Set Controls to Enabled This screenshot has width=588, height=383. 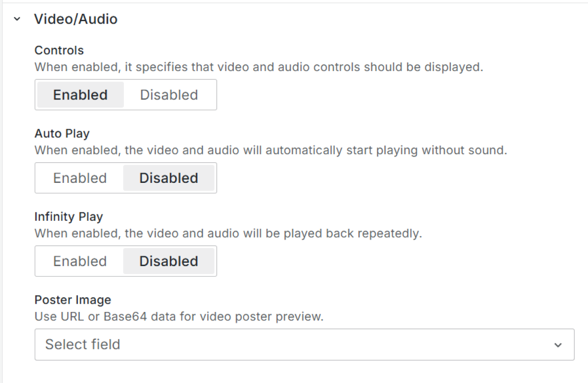(x=80, y=95)
